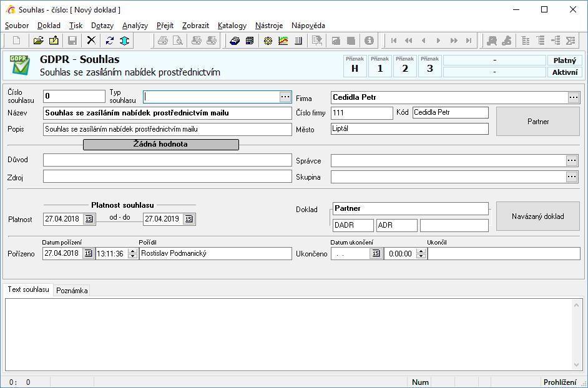Switch to the Poznámka tab
The width and height of the screenshot is (588, 388).
72,291
